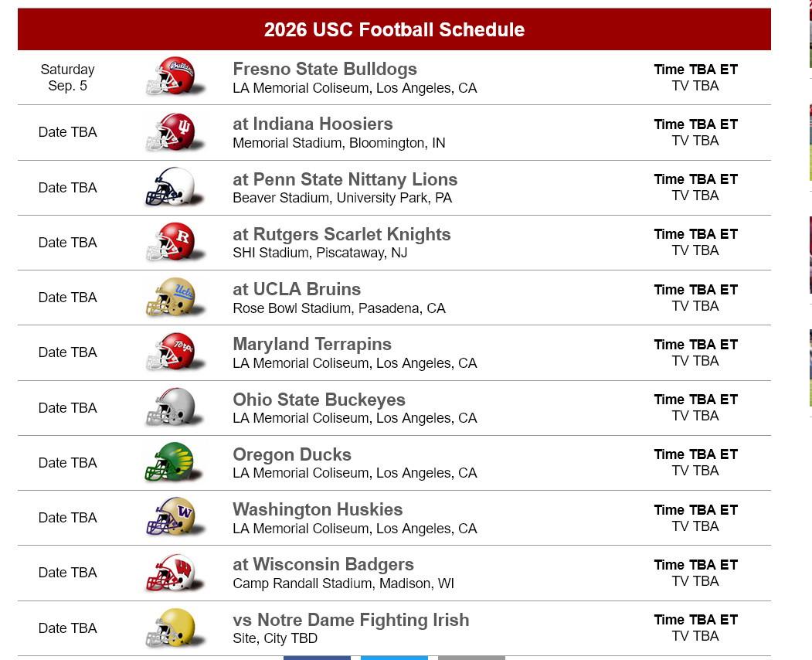Open the Ohio State Buckeyes link
This screenshot has width=812, height=660.
click(318, 400)
